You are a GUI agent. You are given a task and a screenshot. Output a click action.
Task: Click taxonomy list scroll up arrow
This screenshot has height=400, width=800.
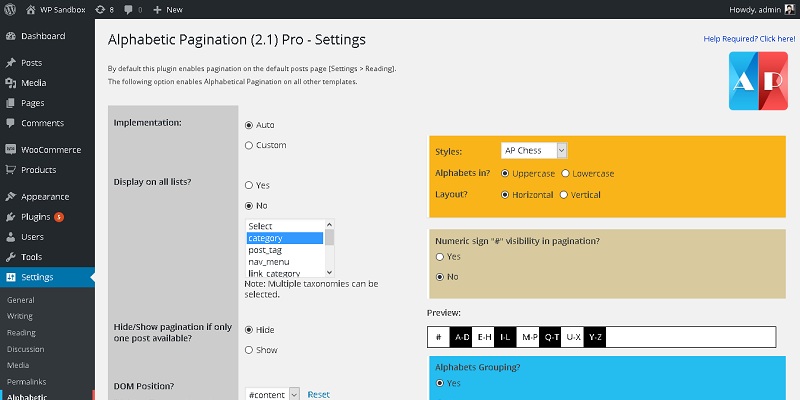tap(330, 224)
